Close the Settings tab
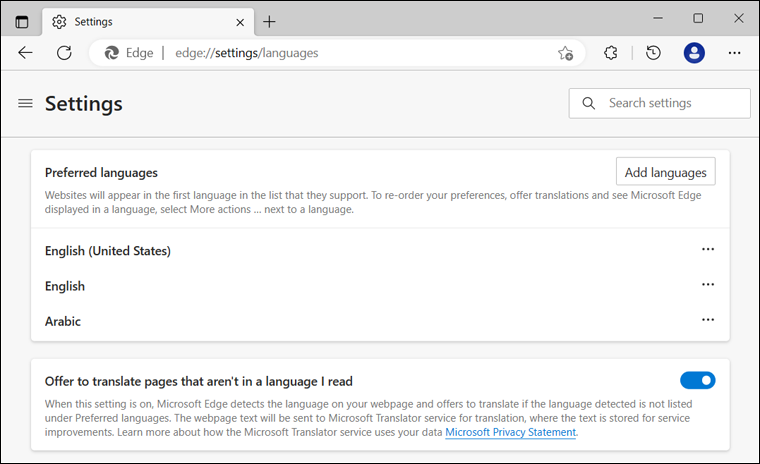The image size is (760, 464). (x=240, y=22)
